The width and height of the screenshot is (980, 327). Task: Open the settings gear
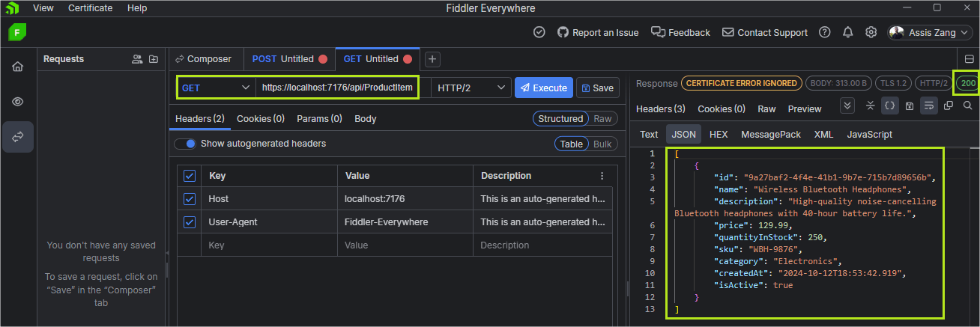pos(871,32)
